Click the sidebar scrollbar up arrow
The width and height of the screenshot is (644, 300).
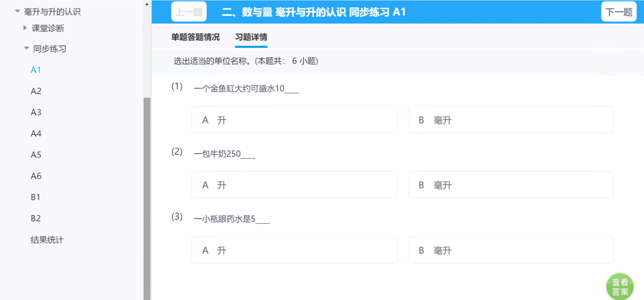[147, 4]
